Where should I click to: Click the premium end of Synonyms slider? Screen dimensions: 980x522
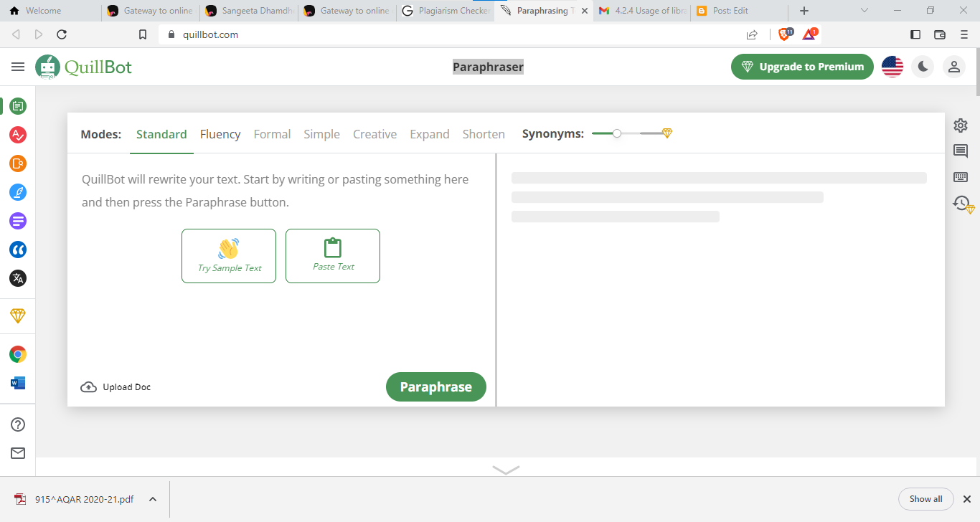click(x=666, y=133)
